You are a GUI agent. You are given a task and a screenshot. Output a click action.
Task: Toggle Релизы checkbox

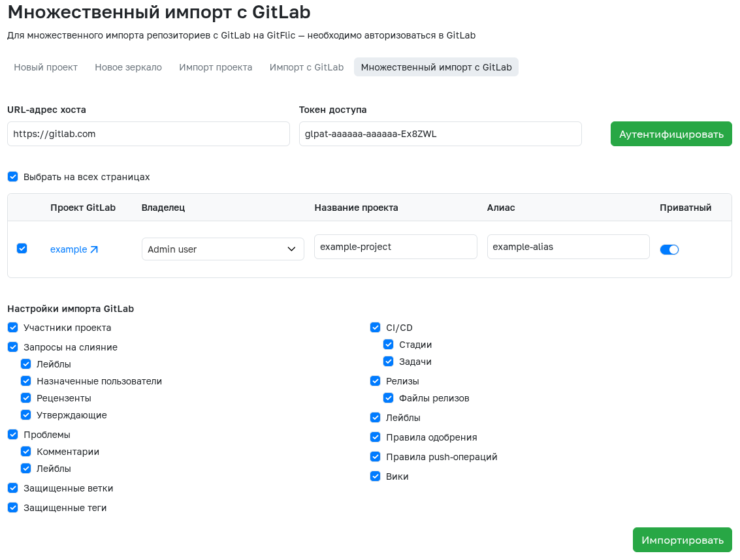(375, 381)
